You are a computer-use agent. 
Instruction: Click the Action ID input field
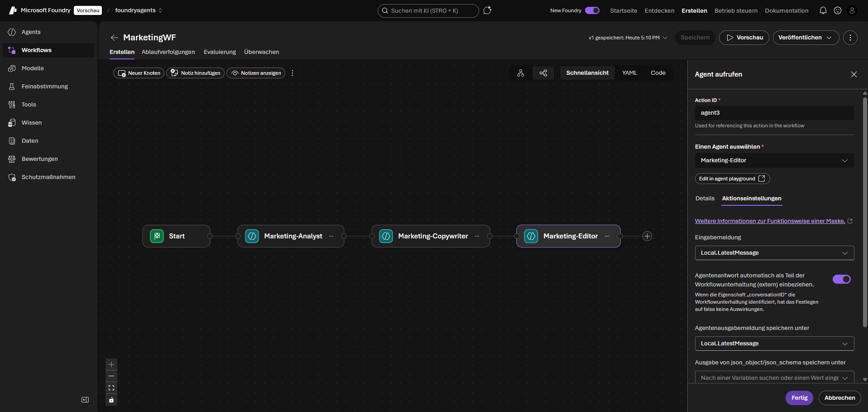[774, 113]
